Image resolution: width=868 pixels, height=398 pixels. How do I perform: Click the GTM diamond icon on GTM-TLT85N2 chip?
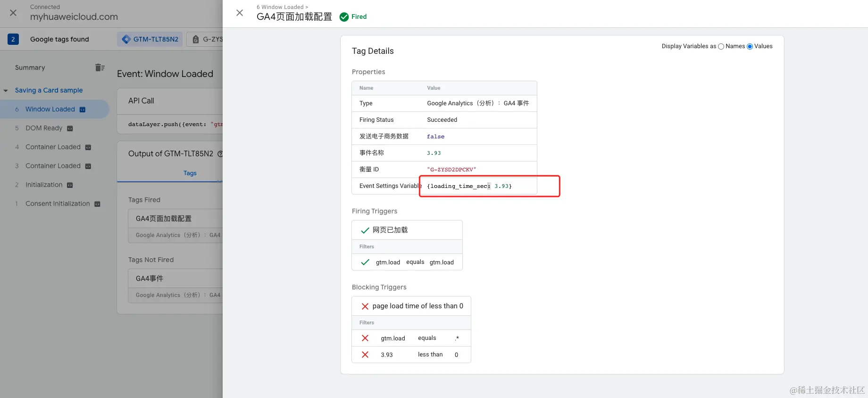click(126, 39)
